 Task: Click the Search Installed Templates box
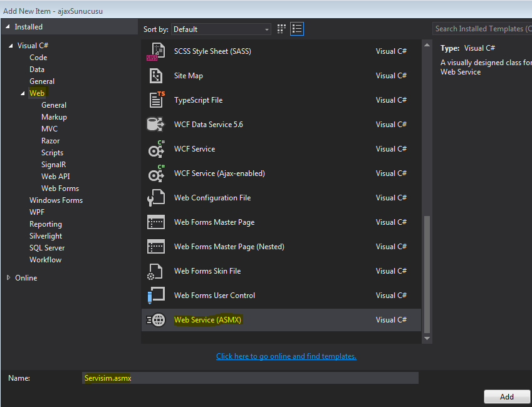click(482, 29)
